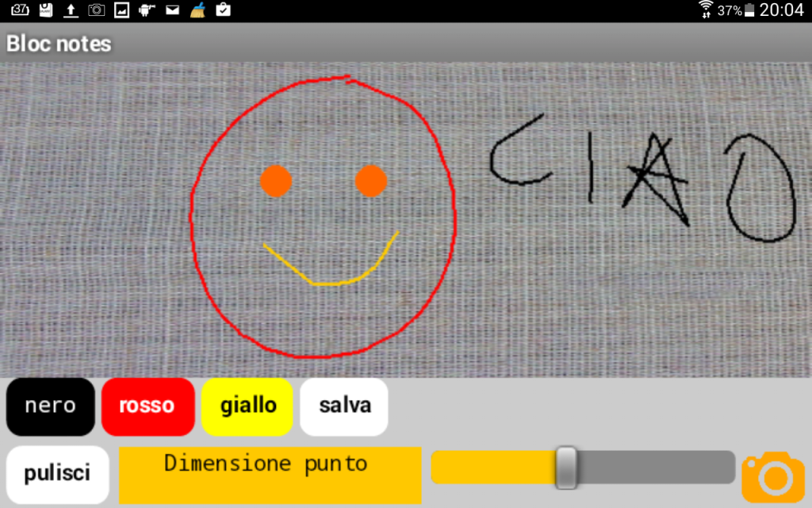
Task: Click the point size slider handle
Action: [x=566, y=467]
